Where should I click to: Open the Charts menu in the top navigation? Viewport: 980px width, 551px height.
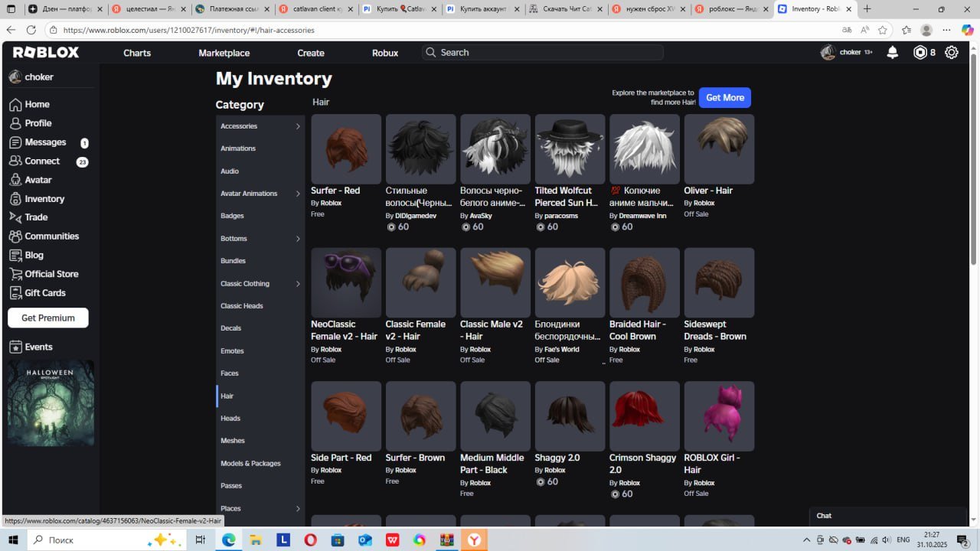coord(137,53)
